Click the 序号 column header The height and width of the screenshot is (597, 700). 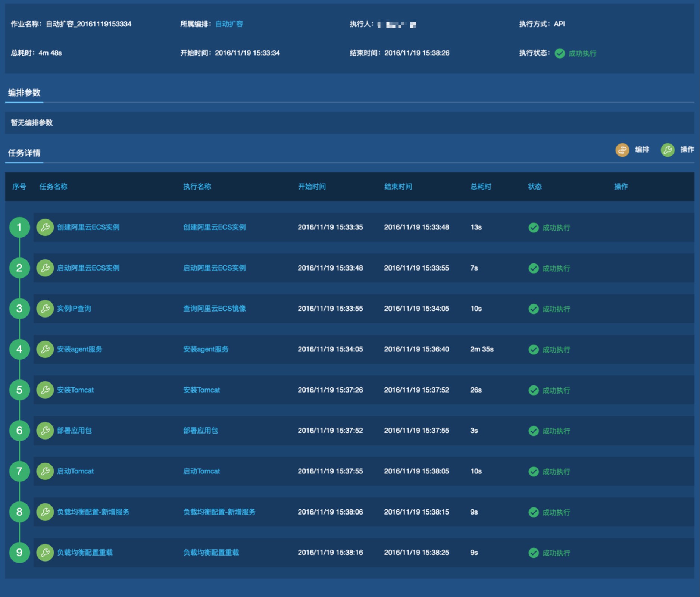tap(19, 187)
